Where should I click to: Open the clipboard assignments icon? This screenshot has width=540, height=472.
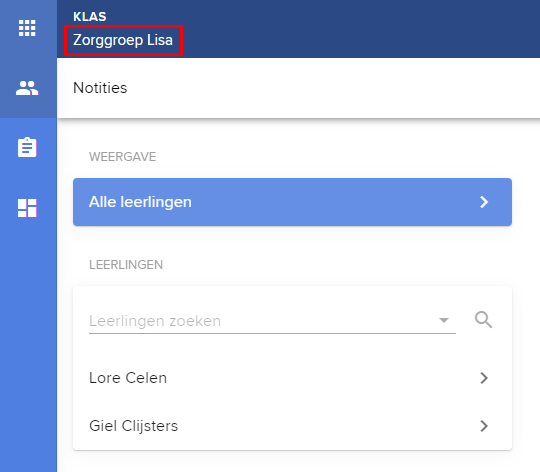[x=27, y=147]
